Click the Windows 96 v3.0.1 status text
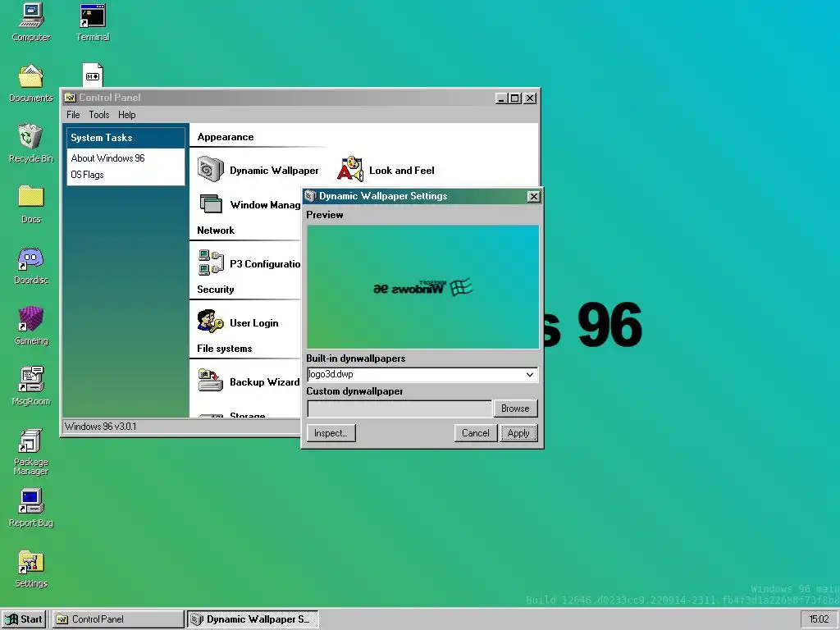Viewport: 840px width, 630px height. (x=101, y=427)
